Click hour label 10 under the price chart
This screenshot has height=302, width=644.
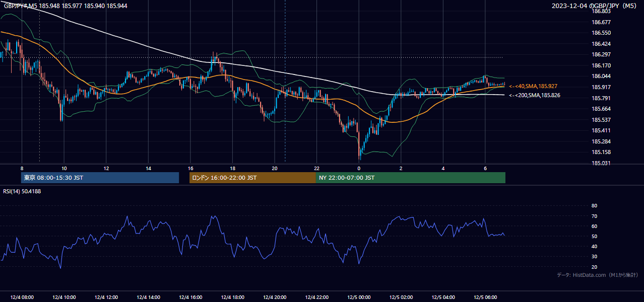64,168
